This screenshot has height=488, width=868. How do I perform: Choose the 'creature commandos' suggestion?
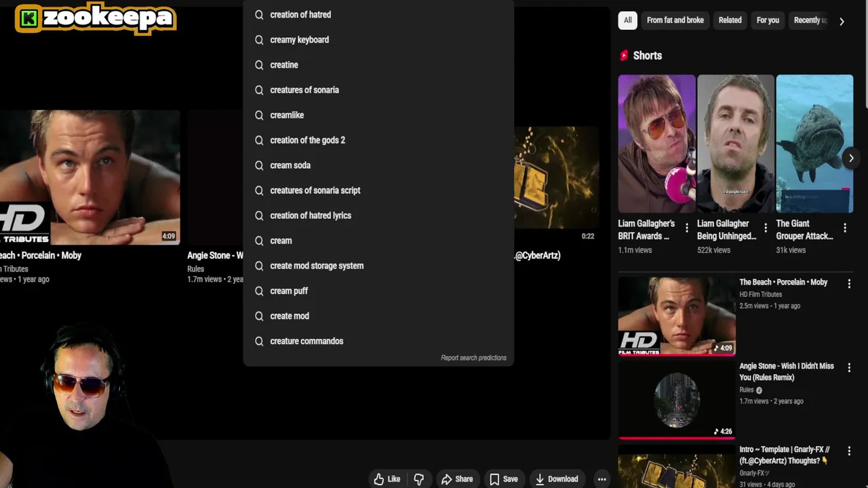tap(378, 340)
